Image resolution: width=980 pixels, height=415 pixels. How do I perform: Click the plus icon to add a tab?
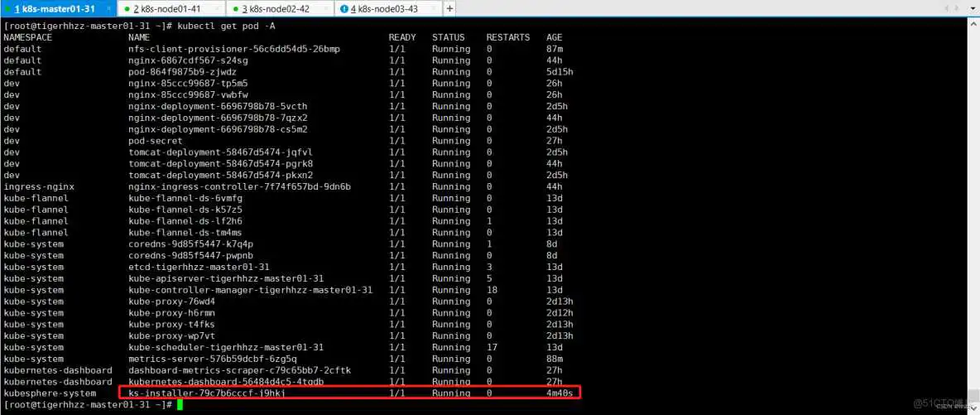click(449, 8)
